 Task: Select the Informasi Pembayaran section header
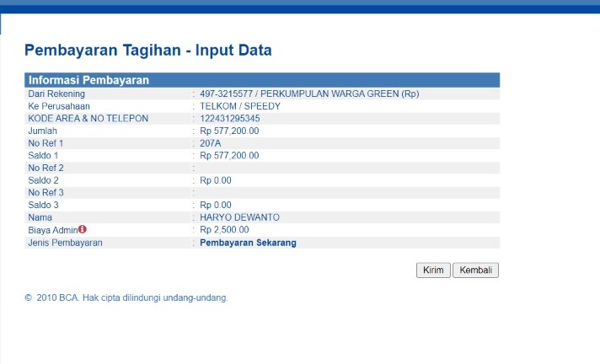(88, 80)
